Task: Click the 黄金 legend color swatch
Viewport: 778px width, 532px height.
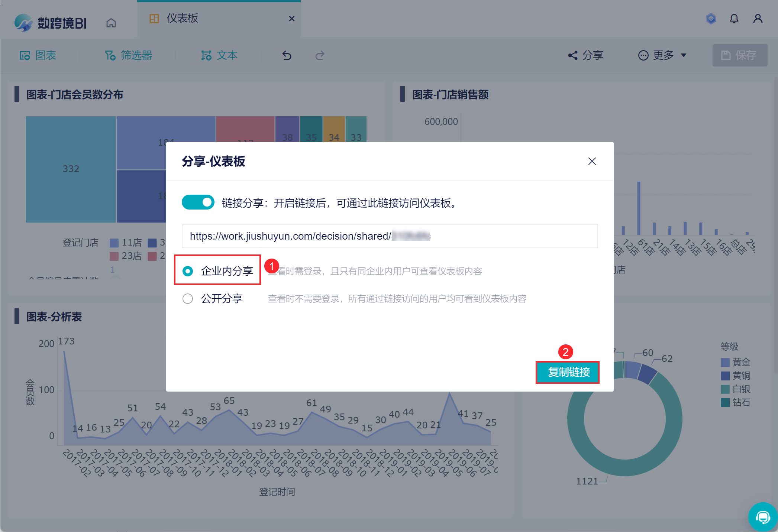Action: pos(724,362)
